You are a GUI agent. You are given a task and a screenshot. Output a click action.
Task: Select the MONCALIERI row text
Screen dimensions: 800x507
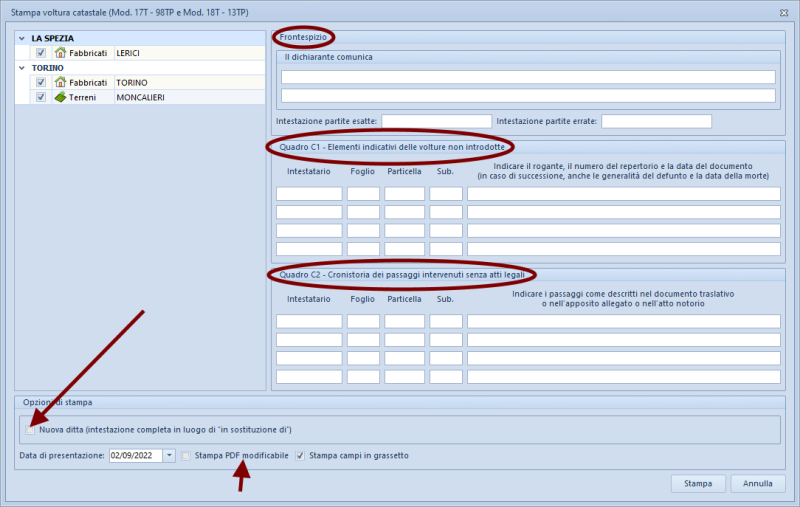140,97
